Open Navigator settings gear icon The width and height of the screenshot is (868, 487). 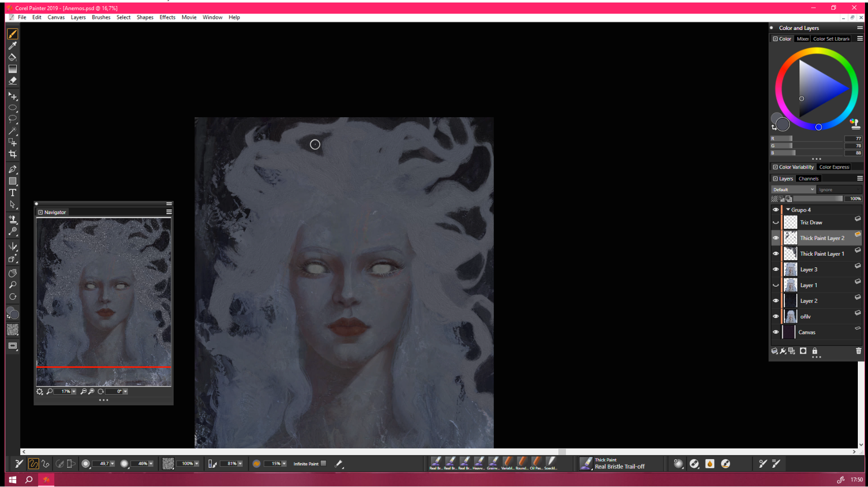(x=40, y=392)
